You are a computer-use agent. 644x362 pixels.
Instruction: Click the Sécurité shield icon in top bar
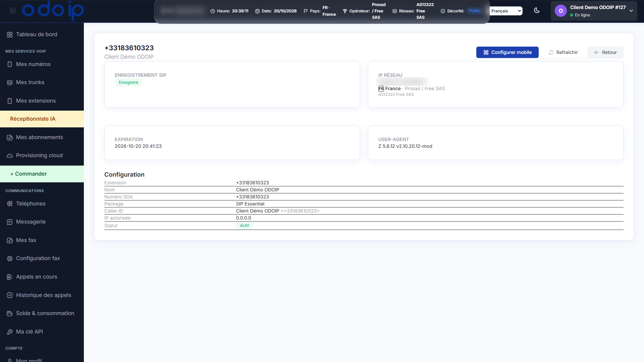[443, 11]
